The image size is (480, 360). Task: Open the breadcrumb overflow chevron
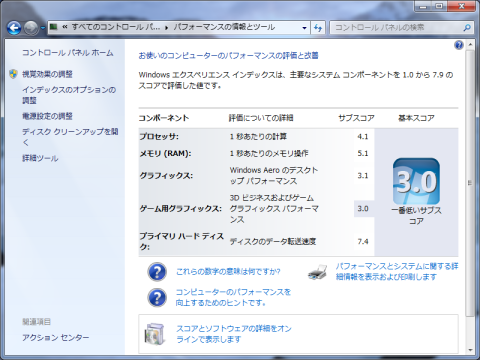[65, 27]
